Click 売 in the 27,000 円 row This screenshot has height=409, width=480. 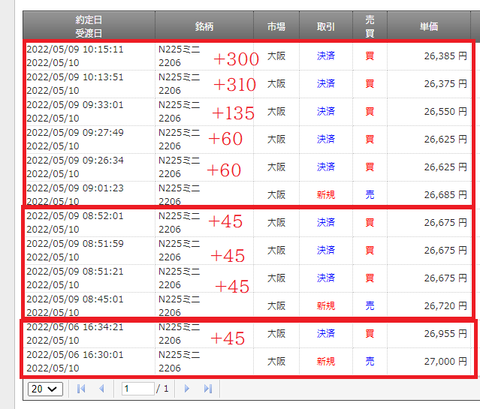click(x=370, y=361)
